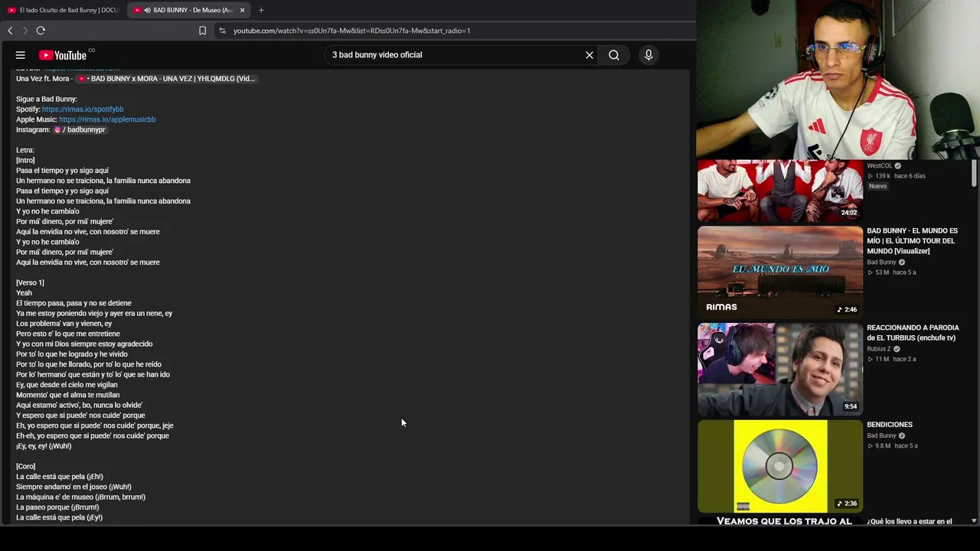Image resolution: width=980 pixels, height=551 pixels.
Task: Play the BENDICIONES CD thumbnail
Action: click(780, 466)
